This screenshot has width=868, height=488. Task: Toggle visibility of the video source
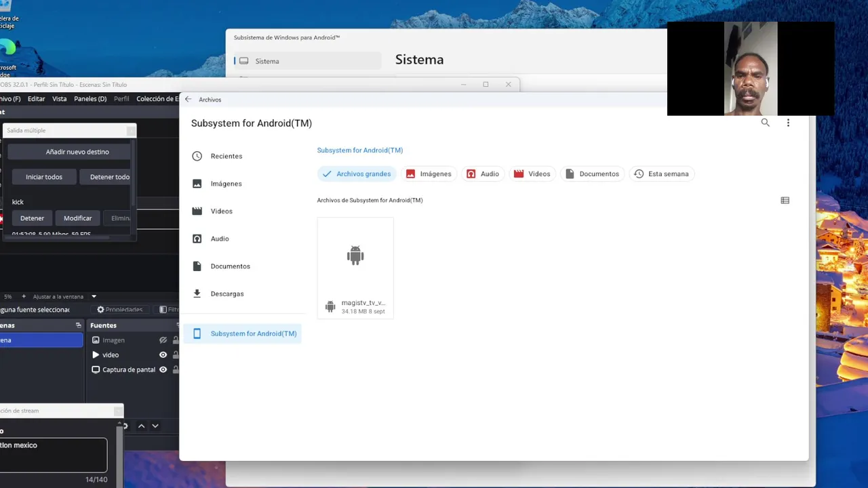[x=163, y=354]
